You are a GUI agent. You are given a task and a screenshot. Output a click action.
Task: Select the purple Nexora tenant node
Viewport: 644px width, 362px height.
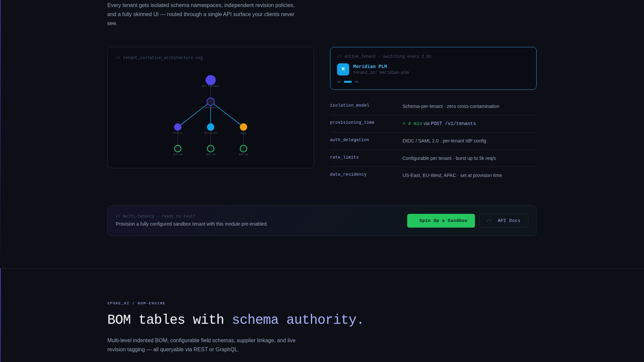[178, 127]
